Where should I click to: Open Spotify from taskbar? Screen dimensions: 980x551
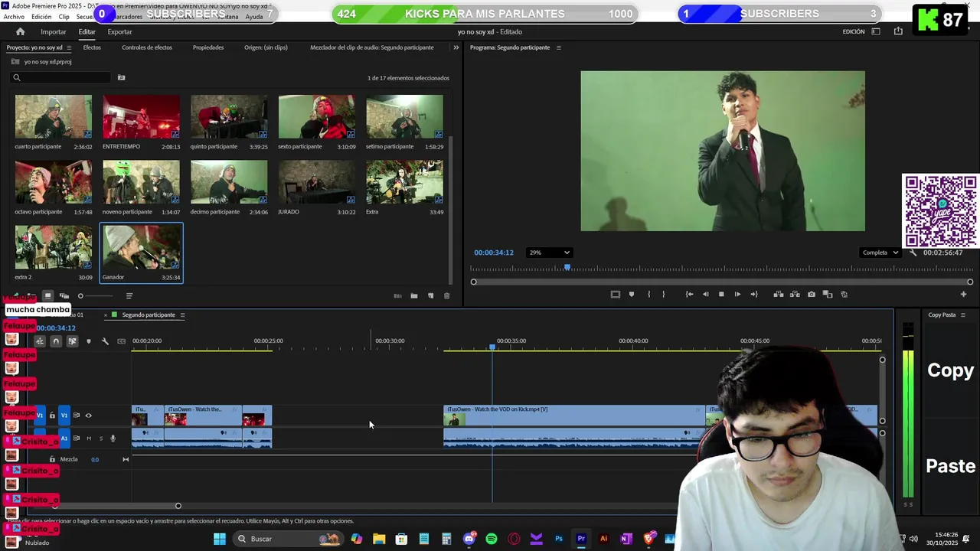[x=492, y=539]
